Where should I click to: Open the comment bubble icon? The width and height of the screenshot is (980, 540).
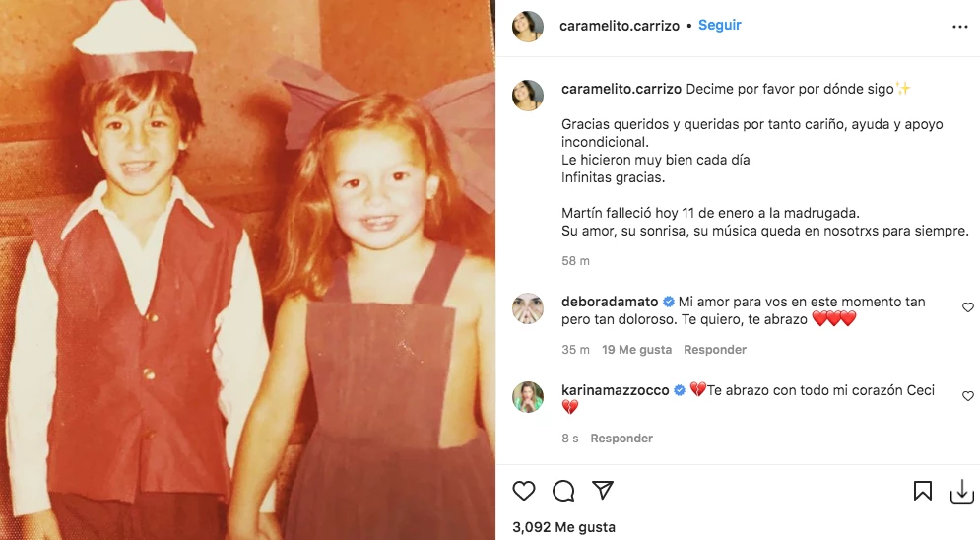pyautogui.click(x=563, y=492)
